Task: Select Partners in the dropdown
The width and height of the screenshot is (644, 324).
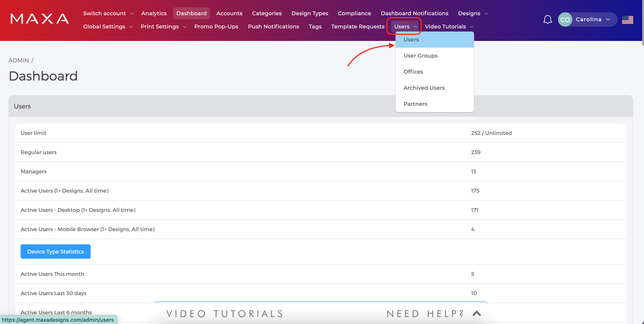Action: [x=435, y=104]
